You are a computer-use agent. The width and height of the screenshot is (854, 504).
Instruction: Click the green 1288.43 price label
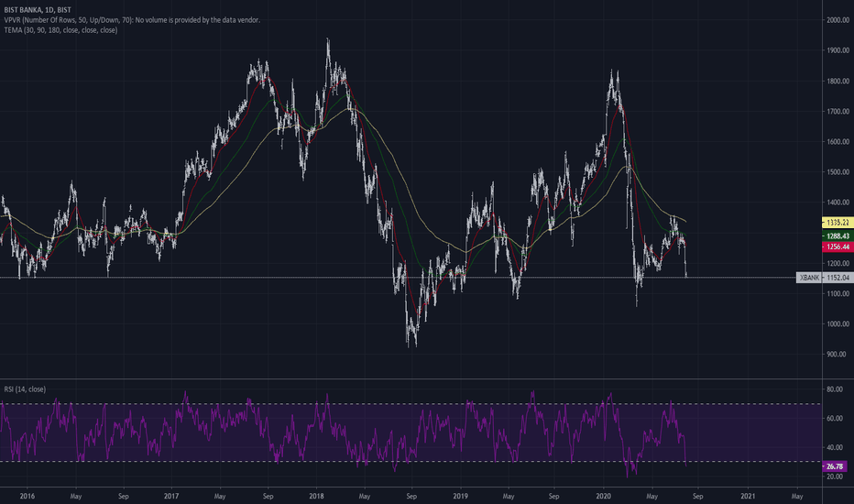click(838, 236)
